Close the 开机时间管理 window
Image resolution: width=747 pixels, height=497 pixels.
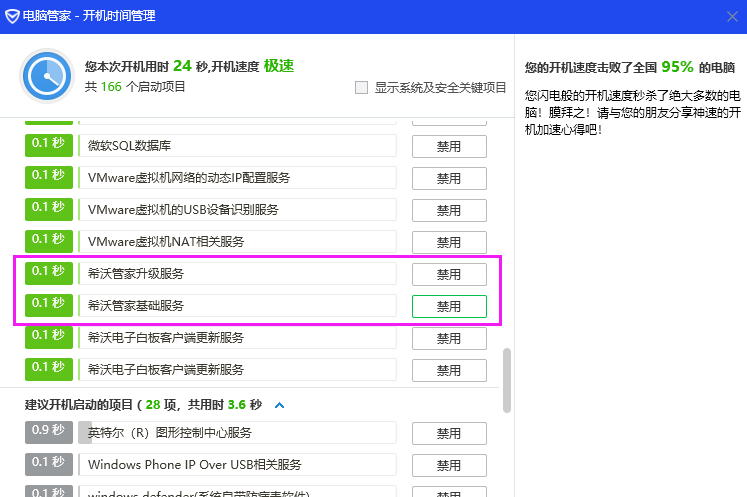pos(730,16)
